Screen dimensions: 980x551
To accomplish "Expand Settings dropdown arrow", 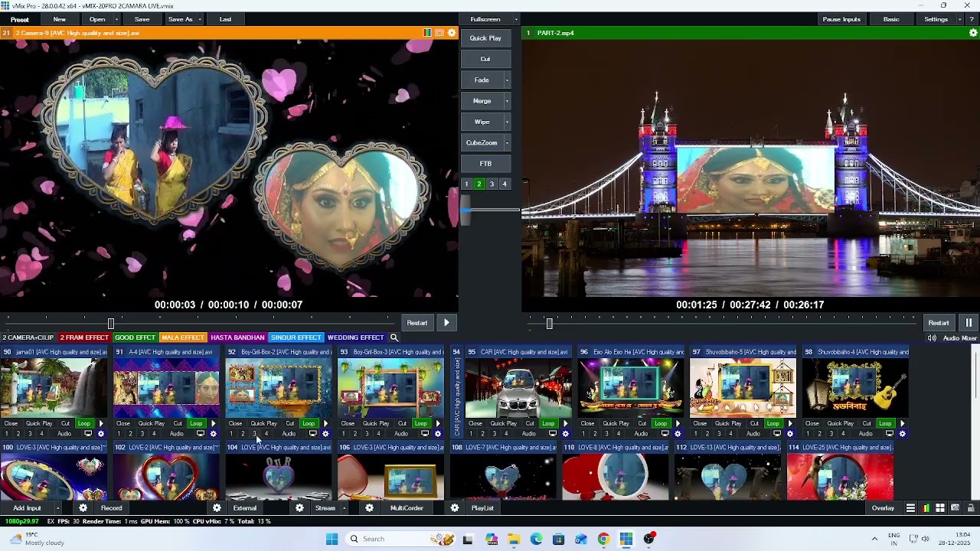I will pyautogui.click(x=959, y=19).
